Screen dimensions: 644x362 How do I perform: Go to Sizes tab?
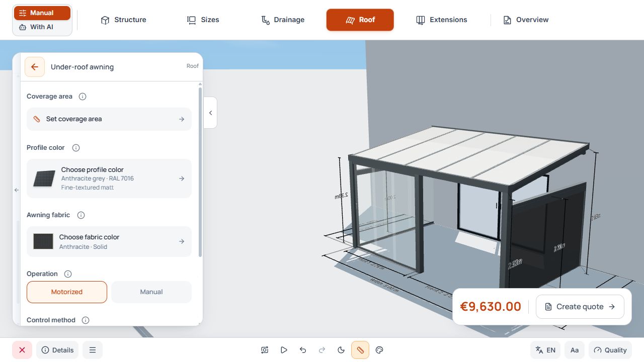pos(203,20)
